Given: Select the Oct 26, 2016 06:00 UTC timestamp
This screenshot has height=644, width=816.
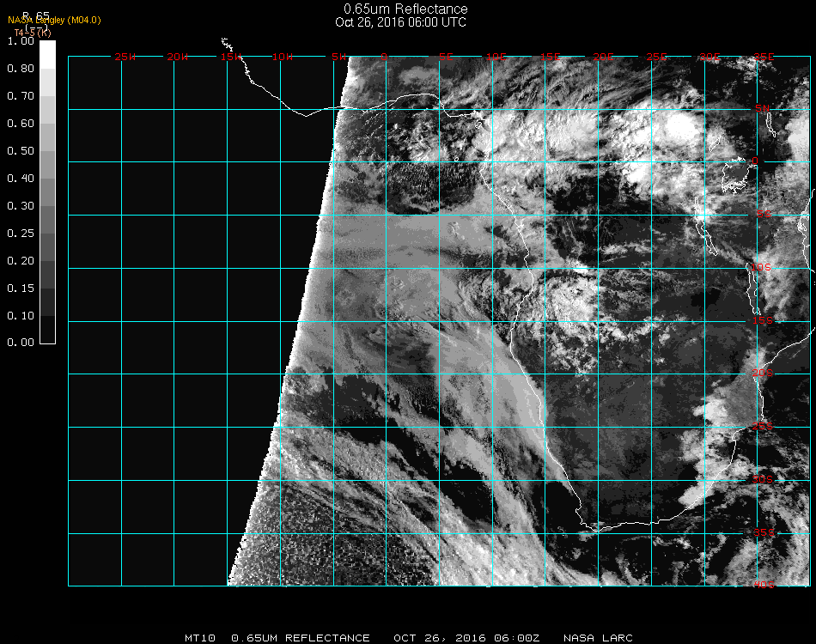Looking at the screenshot, I should (400, 22).
